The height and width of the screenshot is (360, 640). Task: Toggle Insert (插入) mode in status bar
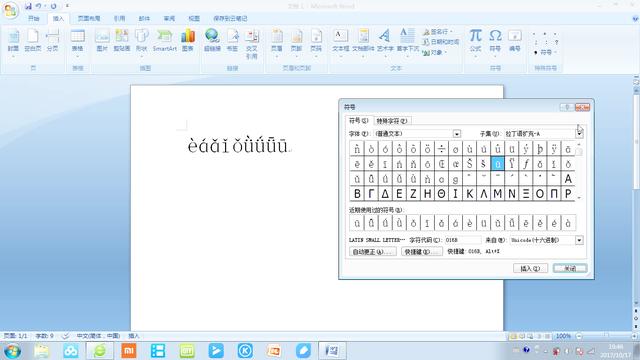[x=134, y=336]
